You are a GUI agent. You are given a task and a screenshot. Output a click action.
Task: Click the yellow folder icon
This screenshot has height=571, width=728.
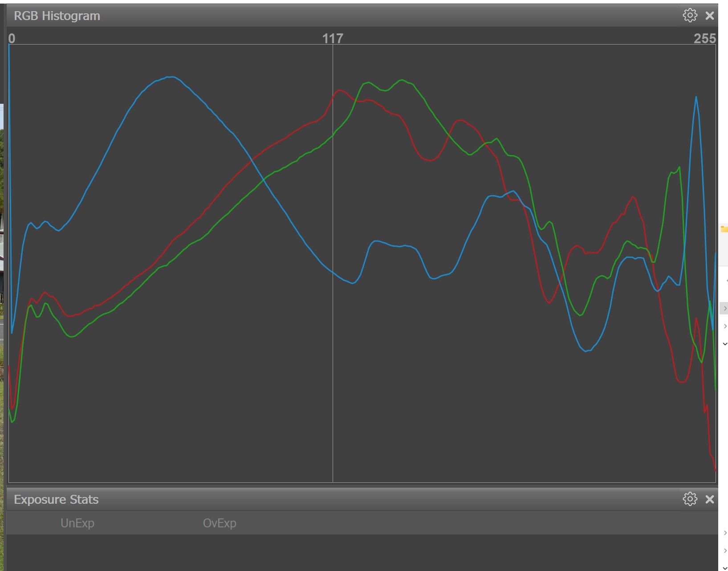click(724, 229)
